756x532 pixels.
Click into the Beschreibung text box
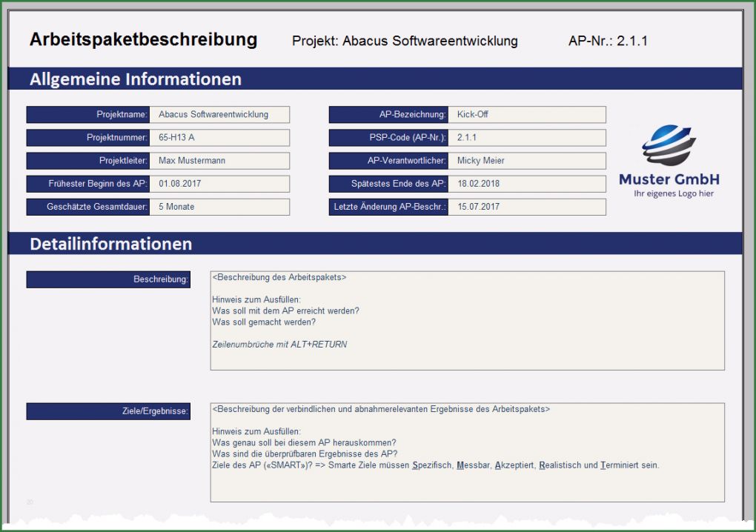(x=467, y=320)
